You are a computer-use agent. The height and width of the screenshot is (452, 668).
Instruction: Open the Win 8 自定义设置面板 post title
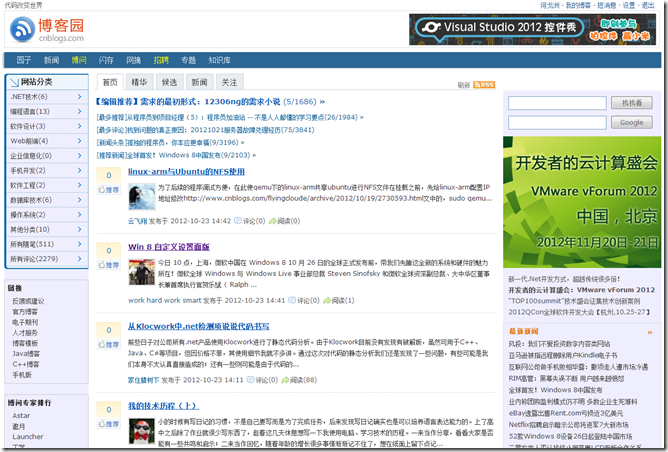(169, 247)
